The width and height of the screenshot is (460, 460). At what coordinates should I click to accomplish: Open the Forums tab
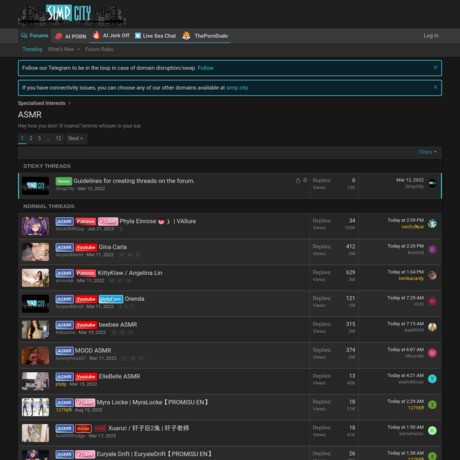tap(35, 36)
